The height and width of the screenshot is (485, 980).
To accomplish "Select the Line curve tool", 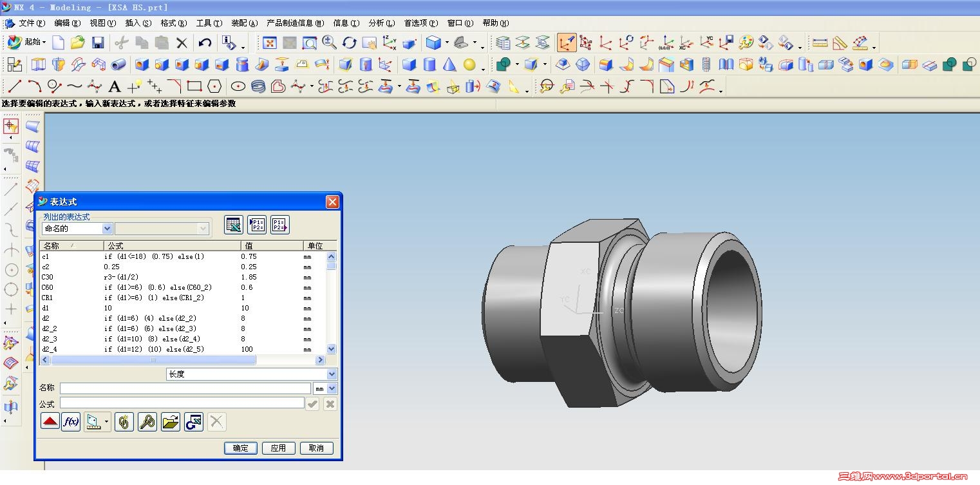I will 14,86.
